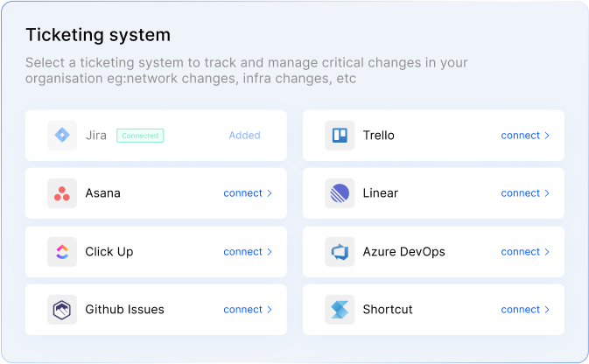Connect the Shortcut integration
This screenshot has height=364, width=589.
(525, 310)
